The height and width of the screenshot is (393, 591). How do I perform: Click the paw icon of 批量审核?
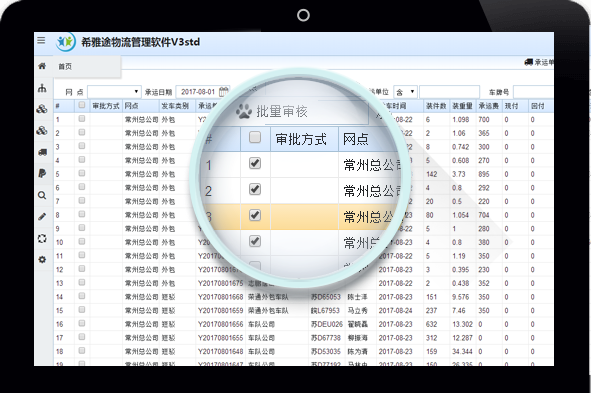click(x=244, y=112)
